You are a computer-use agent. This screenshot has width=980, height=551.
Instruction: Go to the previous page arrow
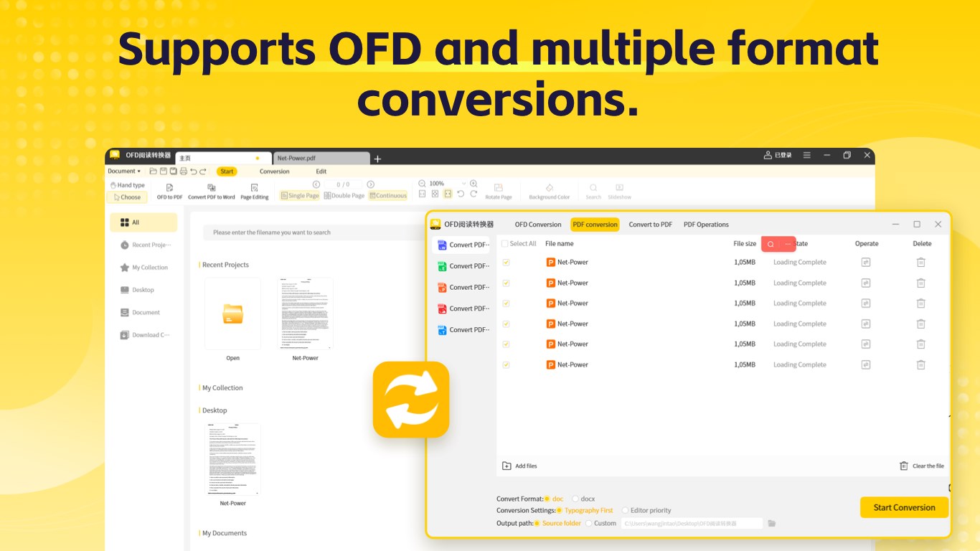pyautogui.click(x=316, y=184)
